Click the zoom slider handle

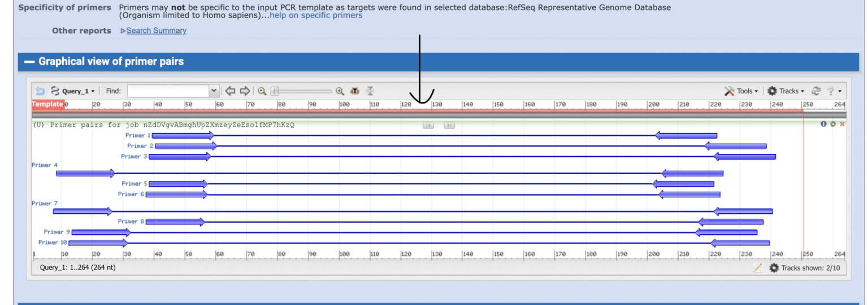[x=275, y=91]
